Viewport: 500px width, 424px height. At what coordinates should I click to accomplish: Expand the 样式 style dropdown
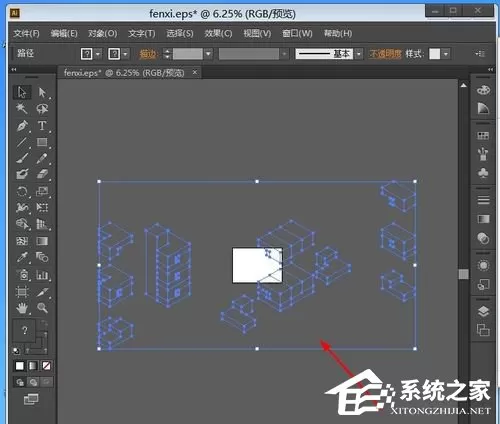pos(446,54)
